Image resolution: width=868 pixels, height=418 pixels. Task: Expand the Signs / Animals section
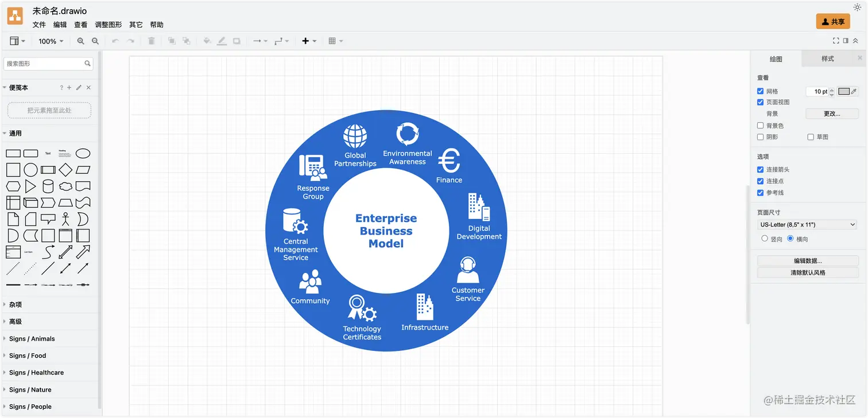point(50,338)
